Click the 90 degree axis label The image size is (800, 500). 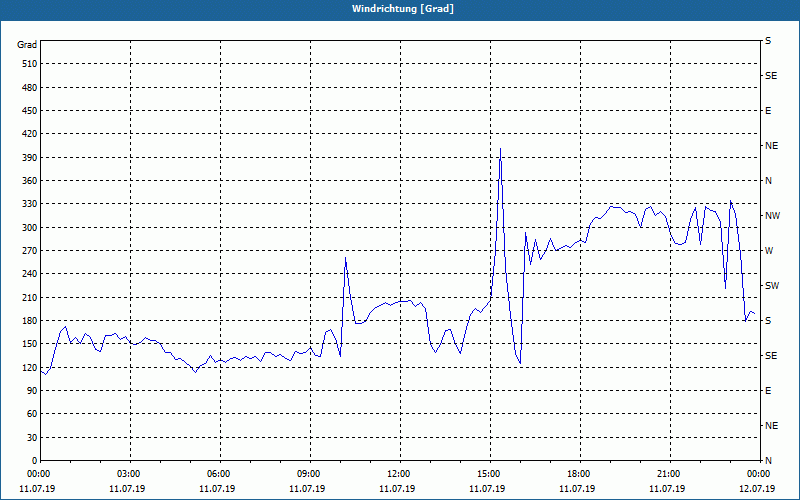pyautogui.click(x=32, y=391)
